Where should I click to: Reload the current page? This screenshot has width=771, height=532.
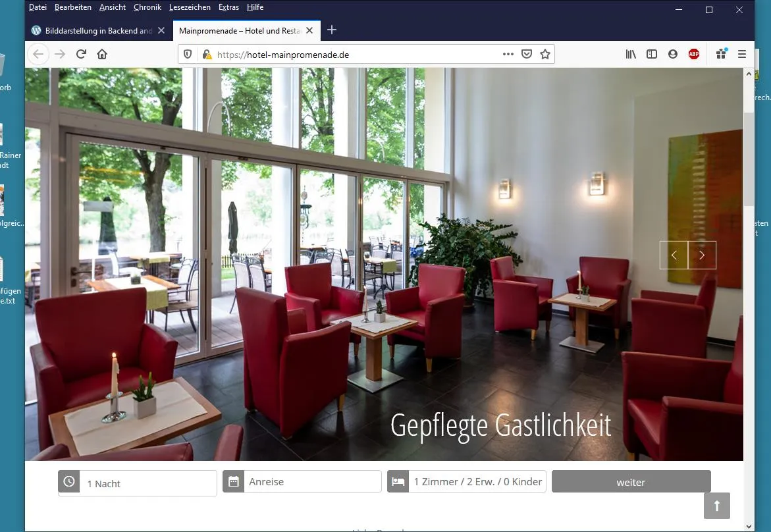tap(81, 54)
